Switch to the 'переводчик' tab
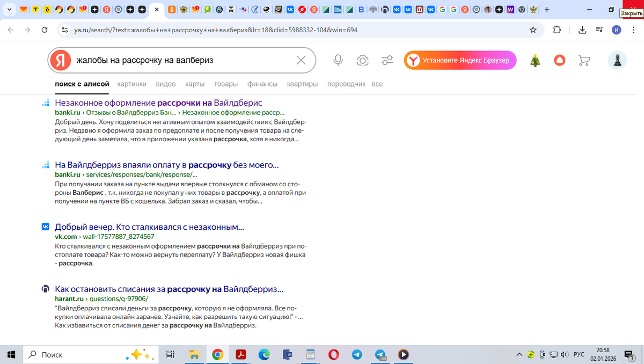 (x=346, y=84)
